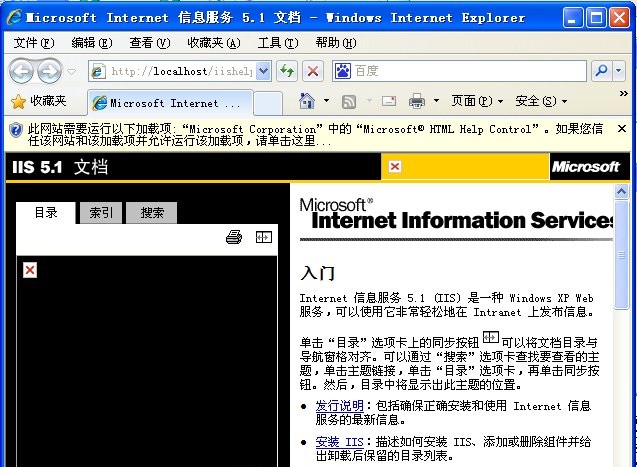Expand the Home button dropdown arrow
Image resolution: width=637 pixels, height=467 pixels.
(326, 101)
